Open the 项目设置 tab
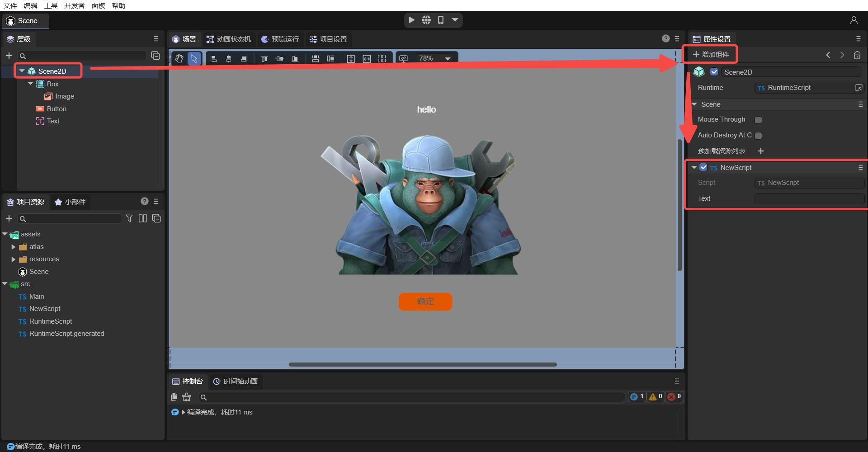868x452 pixels. (328, 39)
